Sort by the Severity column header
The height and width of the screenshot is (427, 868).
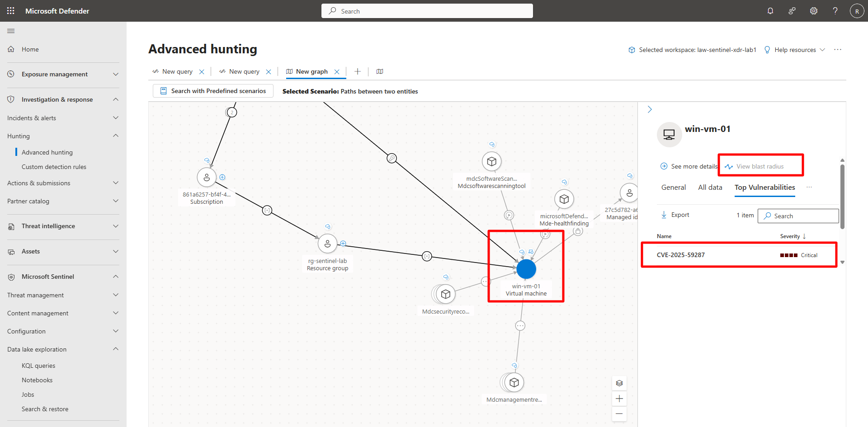[x=793, y=236]
